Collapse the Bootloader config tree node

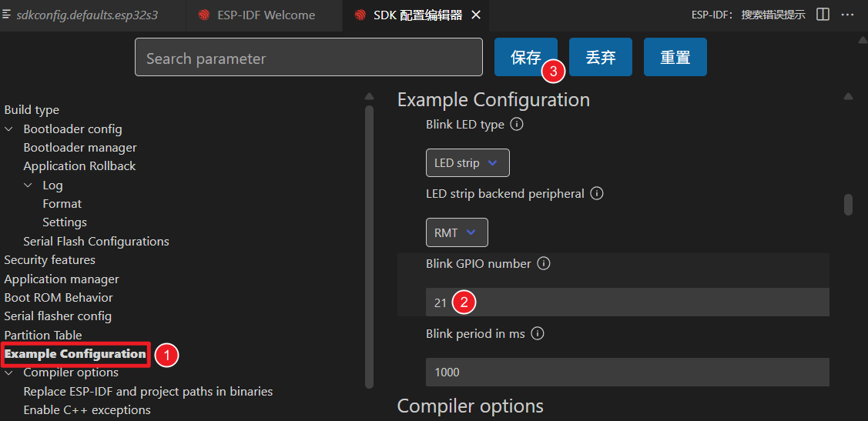coord(9,129)
